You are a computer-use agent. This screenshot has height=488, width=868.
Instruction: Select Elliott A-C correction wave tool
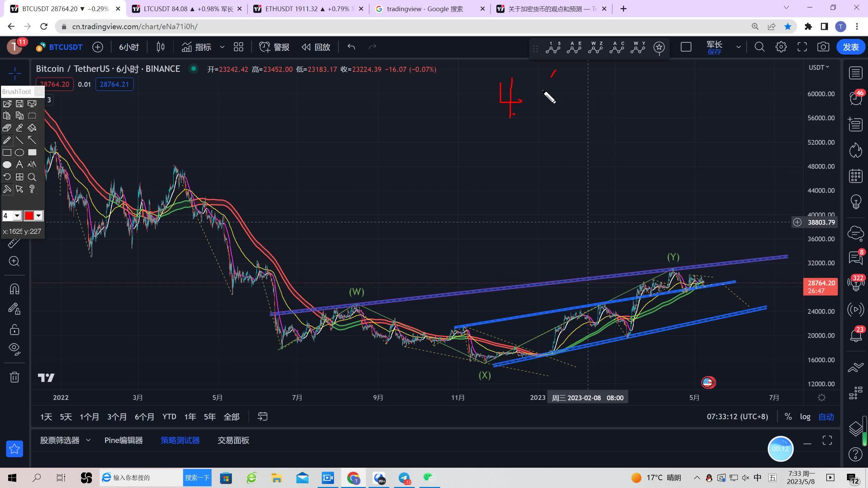(x=617, y=47)
